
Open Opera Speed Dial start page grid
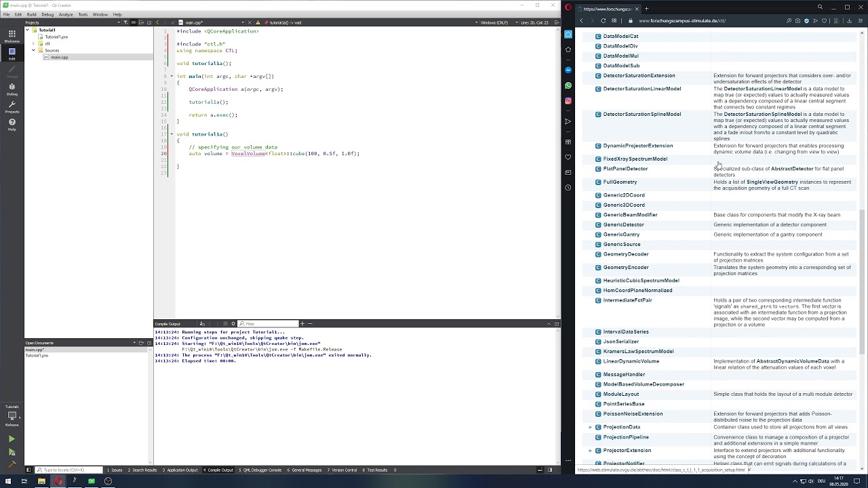(x=614, y=20)
